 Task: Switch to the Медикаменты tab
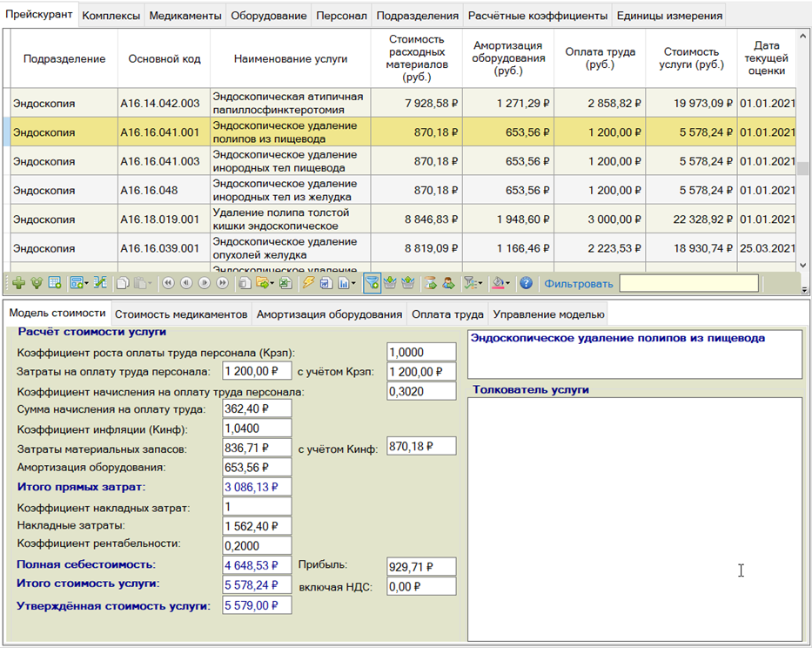184,16
